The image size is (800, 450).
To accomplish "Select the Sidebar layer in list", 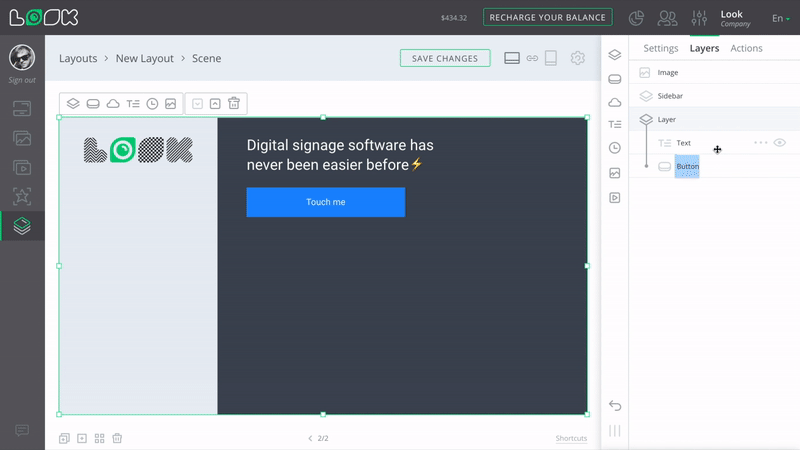I will point(670,96).
